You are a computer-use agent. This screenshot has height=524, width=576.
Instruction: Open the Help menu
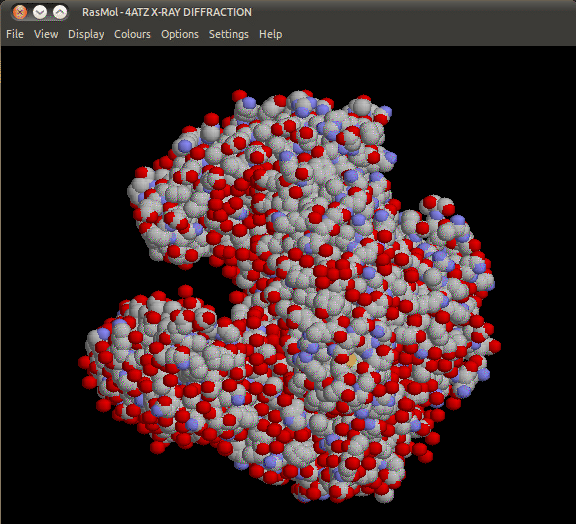pyautogui.click(x=270, y=34)
